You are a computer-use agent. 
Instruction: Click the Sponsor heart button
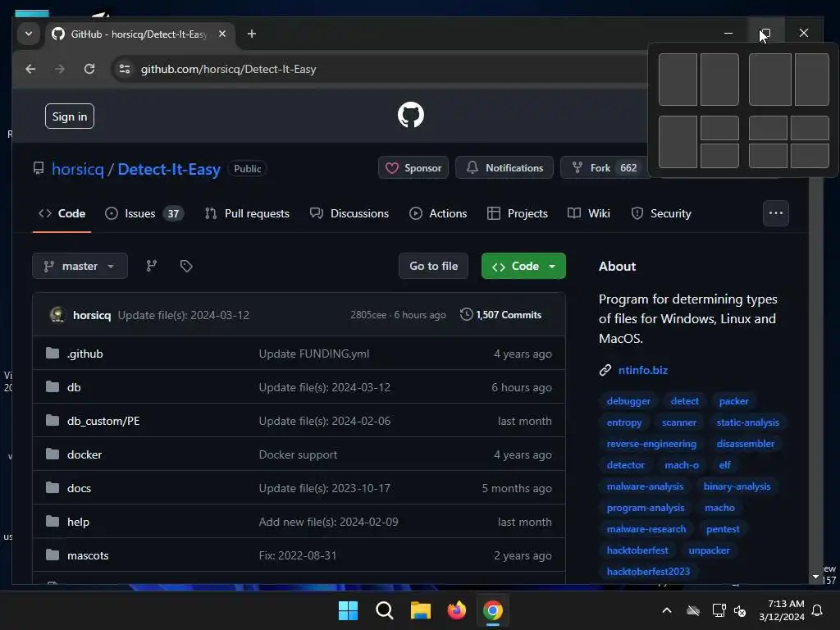[x=413, y=168]
